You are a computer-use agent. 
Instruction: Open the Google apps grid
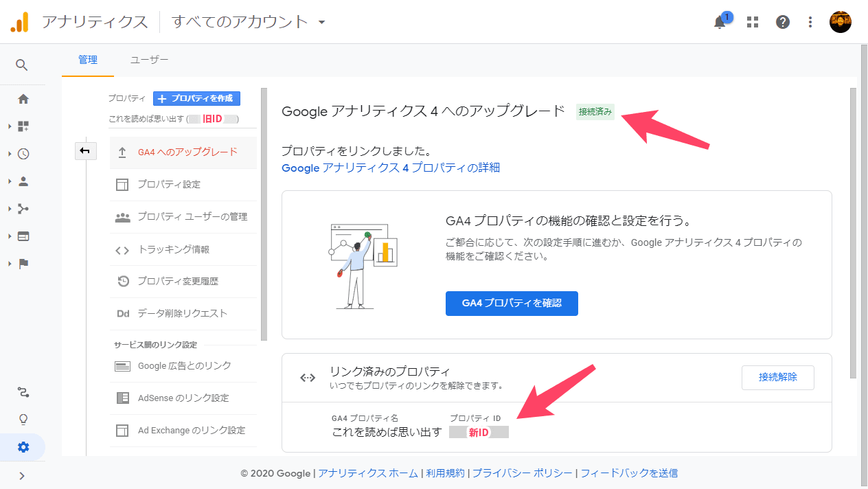pos(753,22)
